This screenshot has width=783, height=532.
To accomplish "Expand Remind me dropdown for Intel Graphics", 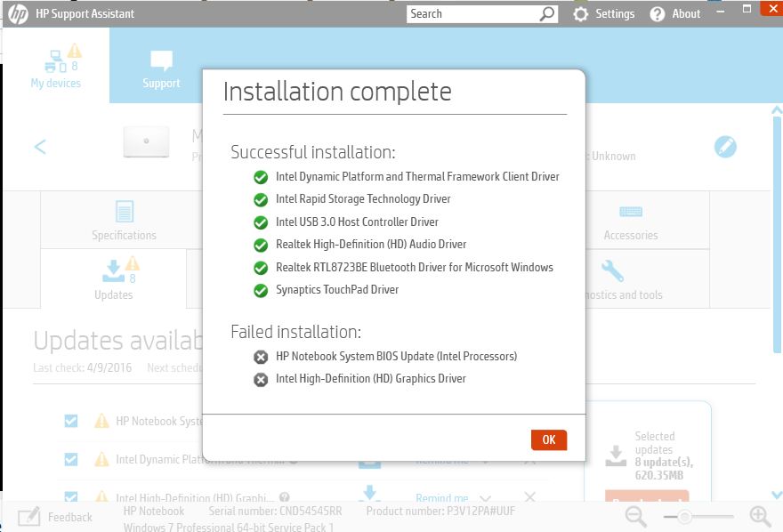I will coord(486,498).
